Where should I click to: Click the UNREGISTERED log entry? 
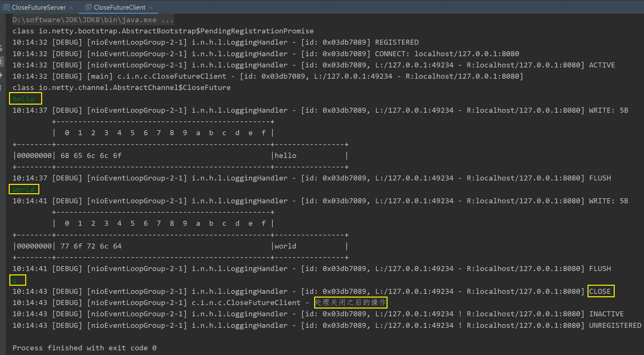(327, 325)
